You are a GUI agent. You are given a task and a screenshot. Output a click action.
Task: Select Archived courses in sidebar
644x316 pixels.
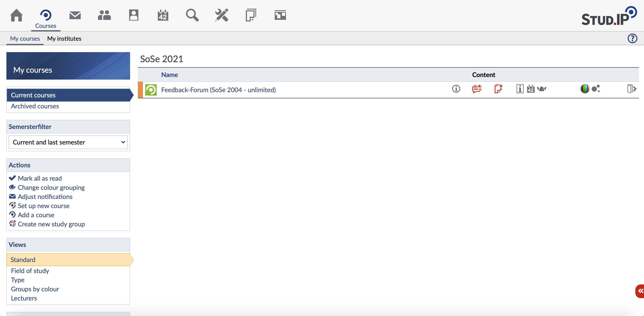tap(35, 106)
